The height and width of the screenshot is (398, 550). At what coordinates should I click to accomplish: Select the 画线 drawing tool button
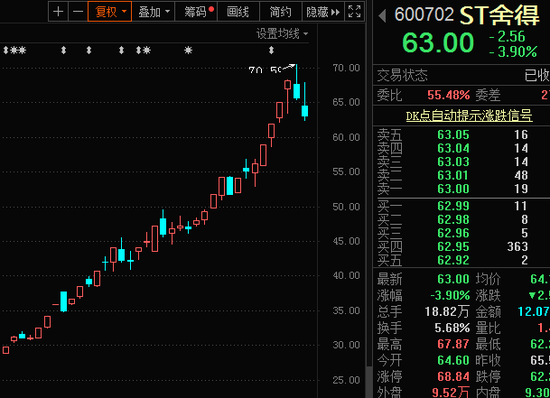[238, 12]
